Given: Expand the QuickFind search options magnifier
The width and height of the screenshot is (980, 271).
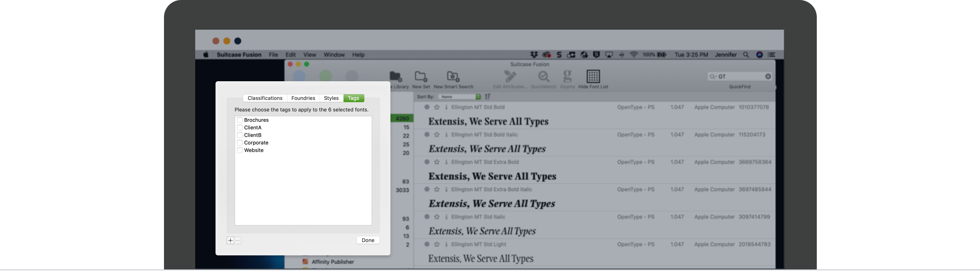Looking at the screenshot, I should point(713,77).
